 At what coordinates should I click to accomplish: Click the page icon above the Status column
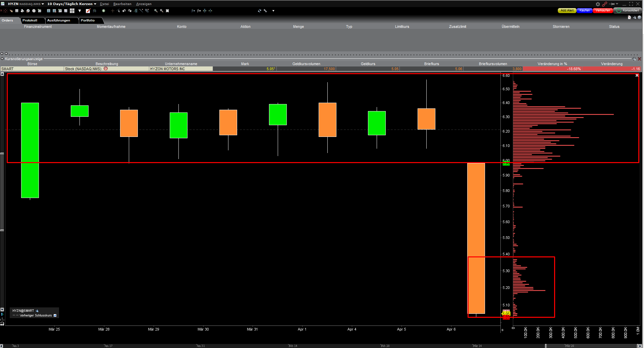(x=629, y=17)
